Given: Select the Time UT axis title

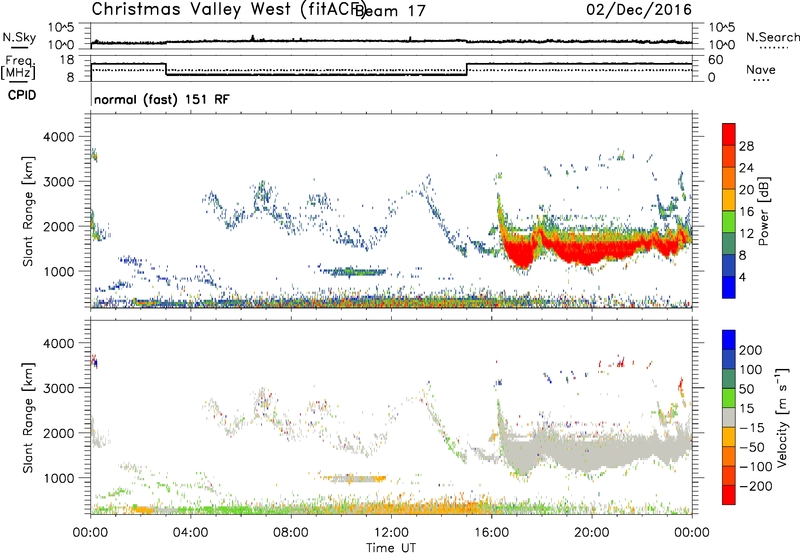Looking at the screenshot, I should pyautogui.click(x=391, y=547).
